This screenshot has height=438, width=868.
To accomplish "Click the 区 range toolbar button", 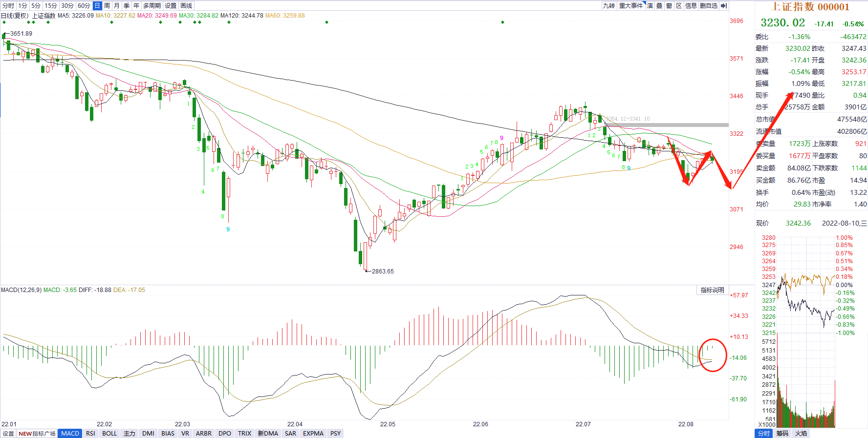I will coord(679,6).
